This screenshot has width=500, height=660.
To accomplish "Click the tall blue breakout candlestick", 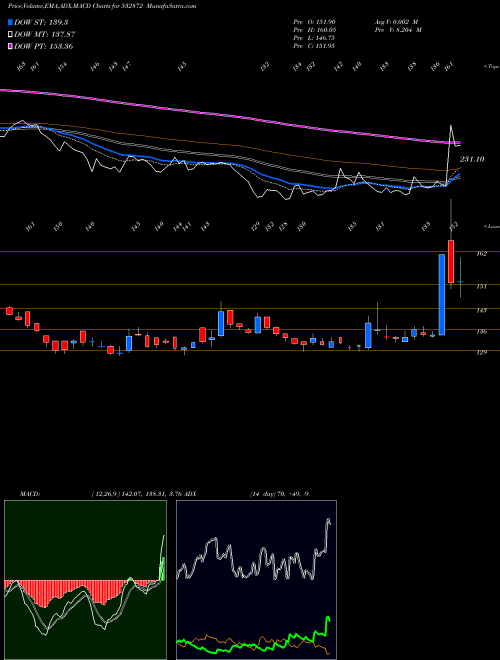I will (x=442, y=295).
